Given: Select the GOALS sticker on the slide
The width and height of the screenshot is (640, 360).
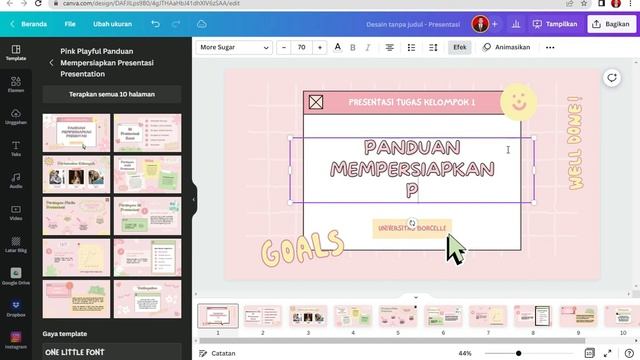Looking at the screenshot, I should pyautogui.click(x=302, y=249).
